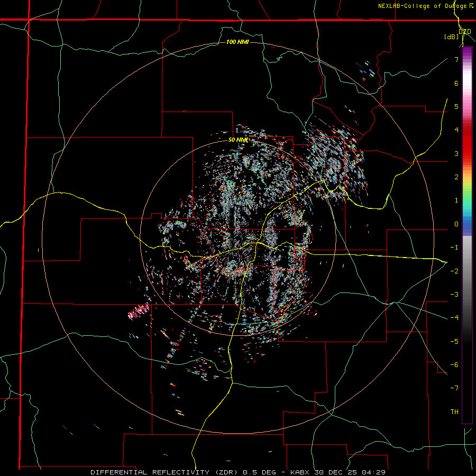The width and height of the screenshot is (476, 476).
Task: Click the 04:29 timestamp
Action: (x=373, y=472)
